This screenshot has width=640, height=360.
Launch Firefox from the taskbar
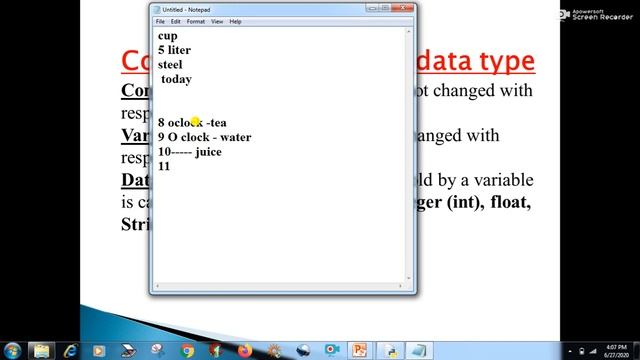point(245,351)
